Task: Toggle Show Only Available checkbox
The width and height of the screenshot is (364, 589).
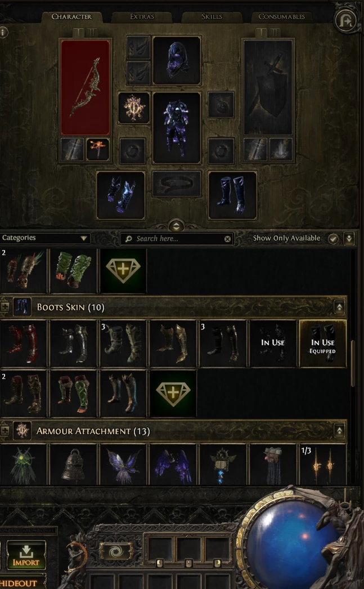Action: (x=333, y=239)
